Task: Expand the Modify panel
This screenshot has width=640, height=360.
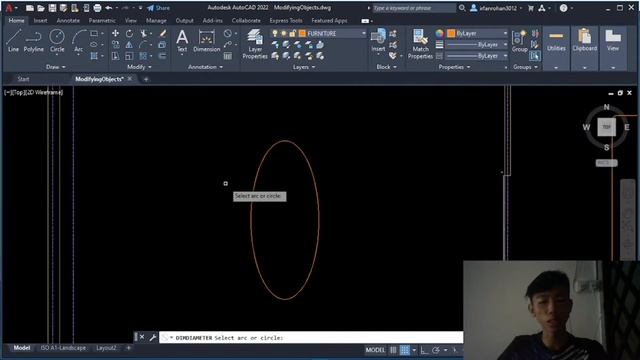Action: [x=139, y=67]
